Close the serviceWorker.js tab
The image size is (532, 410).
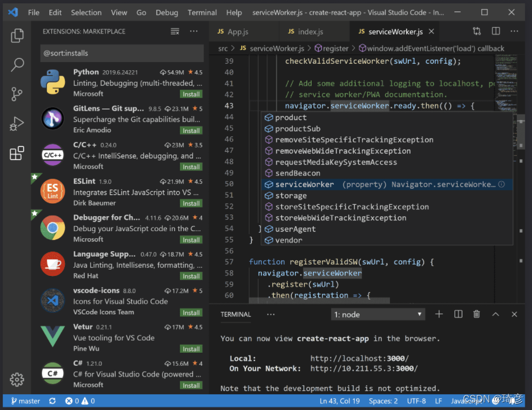(x=431, y=31)
